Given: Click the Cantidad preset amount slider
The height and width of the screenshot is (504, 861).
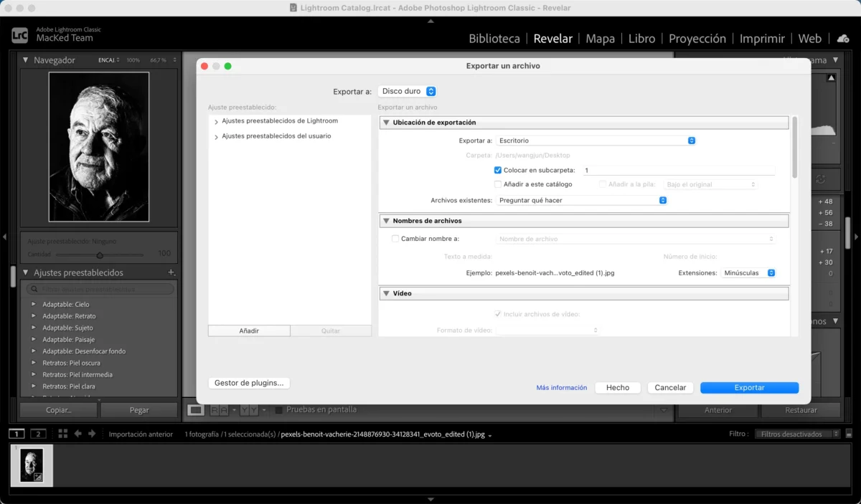Looking at the screenshot, I should click(x=100, y=255).
